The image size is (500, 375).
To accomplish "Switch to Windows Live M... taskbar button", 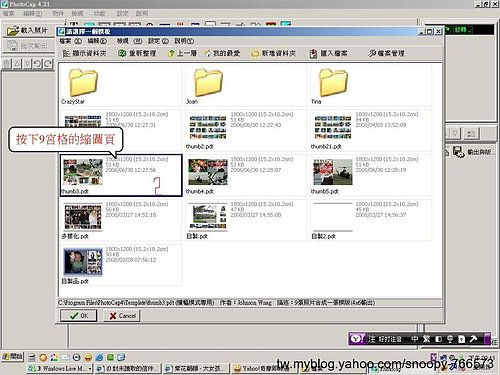I will [x=60, y=368].
